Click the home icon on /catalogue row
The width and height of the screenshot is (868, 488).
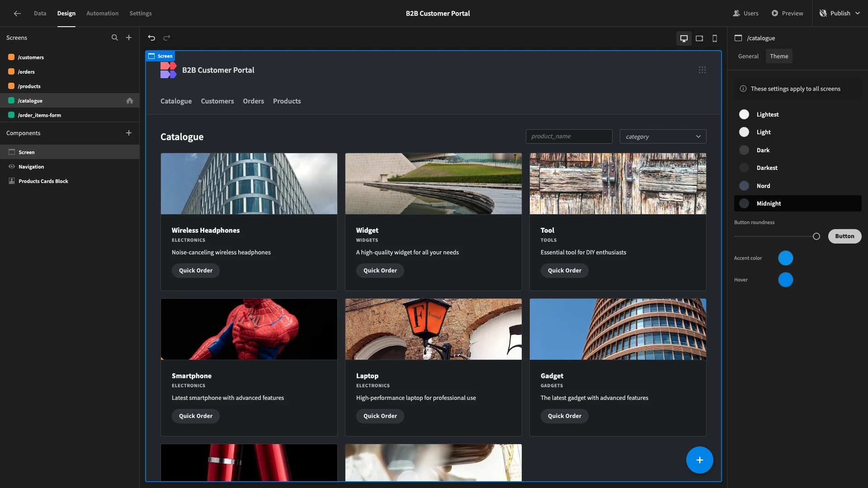click(x=130, y=100)
